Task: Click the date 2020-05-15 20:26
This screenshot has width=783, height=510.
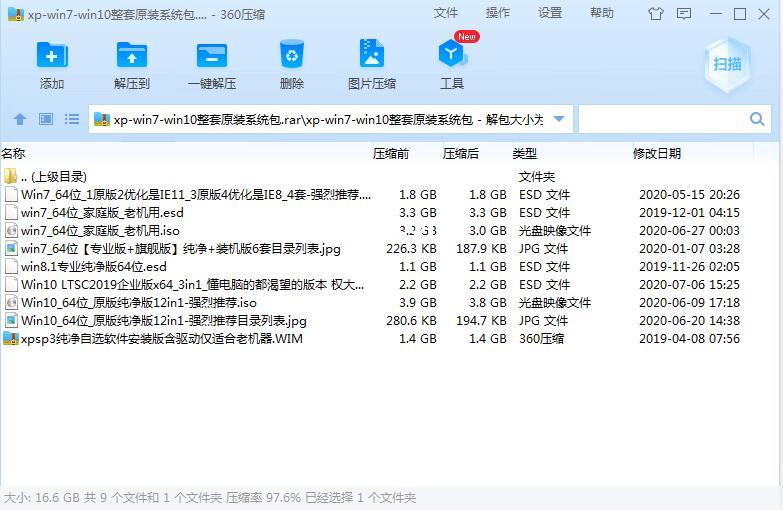Action: 689,194
